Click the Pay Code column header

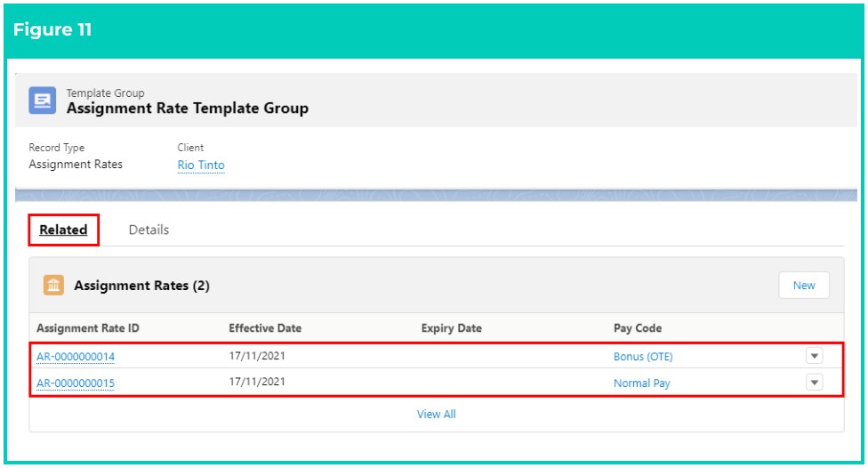click(638, 328)
